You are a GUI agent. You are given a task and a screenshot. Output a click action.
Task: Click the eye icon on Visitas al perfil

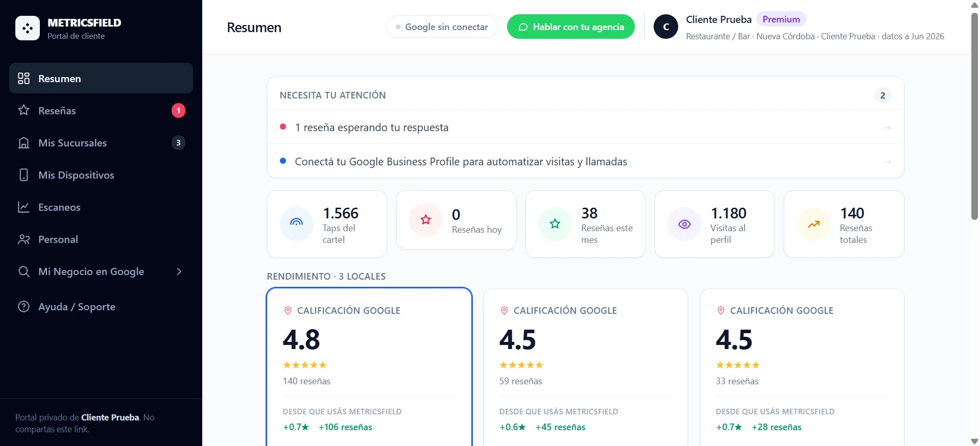(684, 224)
